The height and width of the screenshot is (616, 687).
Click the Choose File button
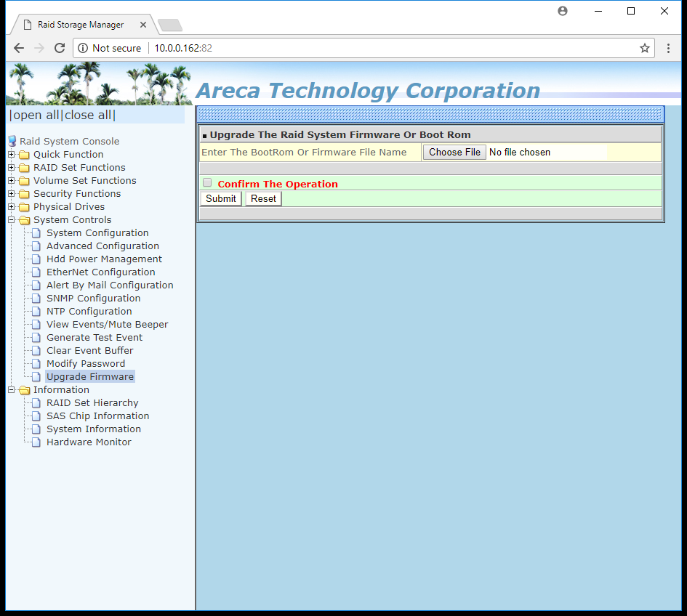(454, 153)
